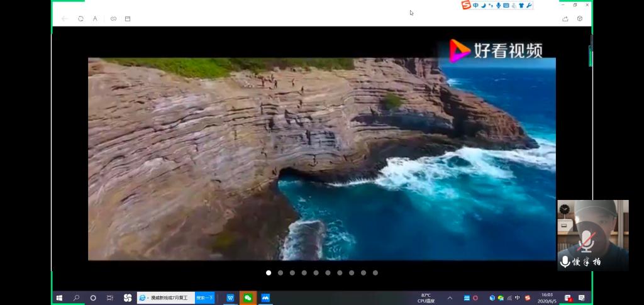Click the copy link icon in toolbar
This screenshot has height=305, width=644.
coord(113,19)
